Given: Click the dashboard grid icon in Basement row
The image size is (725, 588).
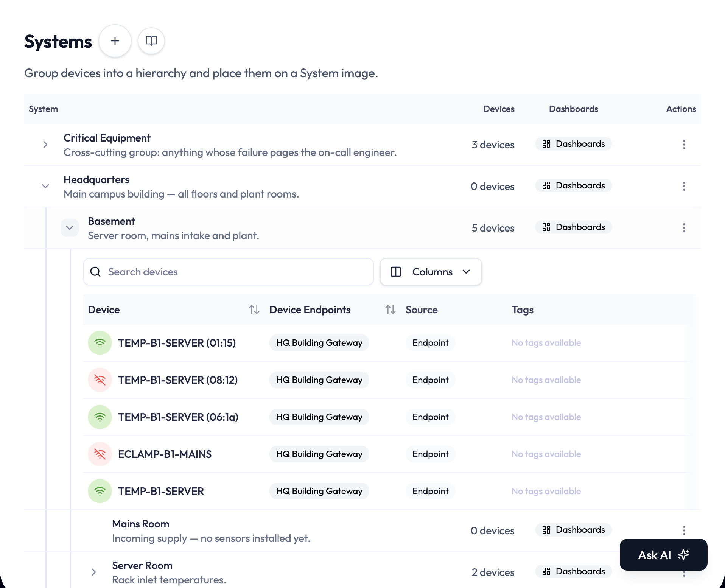Looking at the screenshot, I should 546,227.
